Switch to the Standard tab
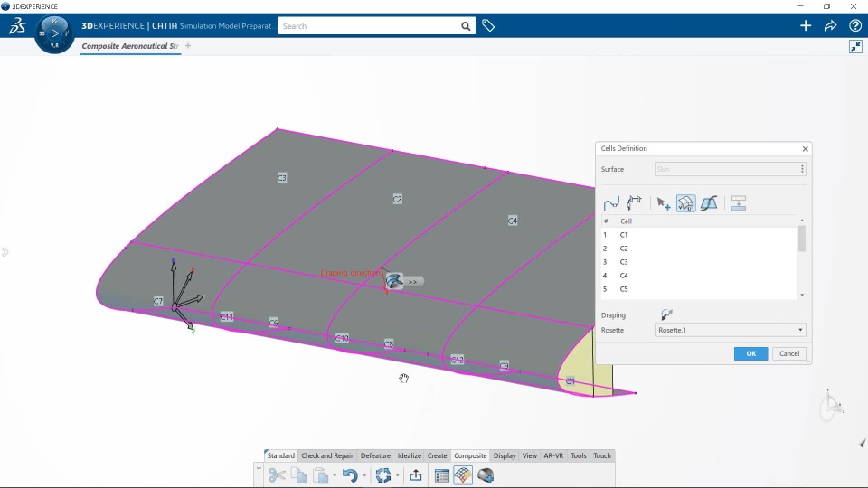The width and height of the screenshot is (868, 488). click(280, 455)
